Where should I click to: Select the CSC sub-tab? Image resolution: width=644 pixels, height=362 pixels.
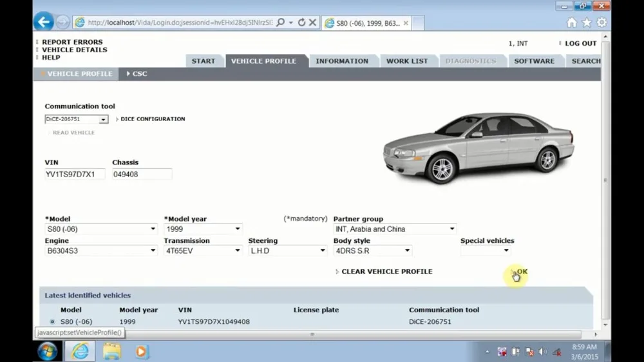point(138,73)
